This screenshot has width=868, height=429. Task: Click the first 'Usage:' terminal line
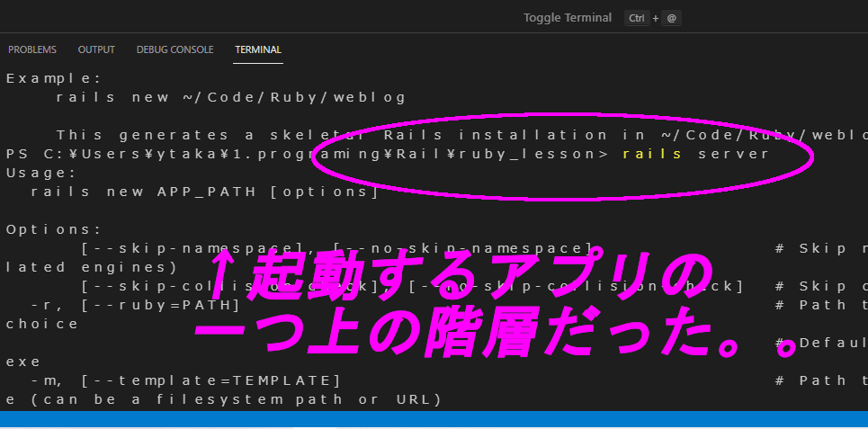41,173
